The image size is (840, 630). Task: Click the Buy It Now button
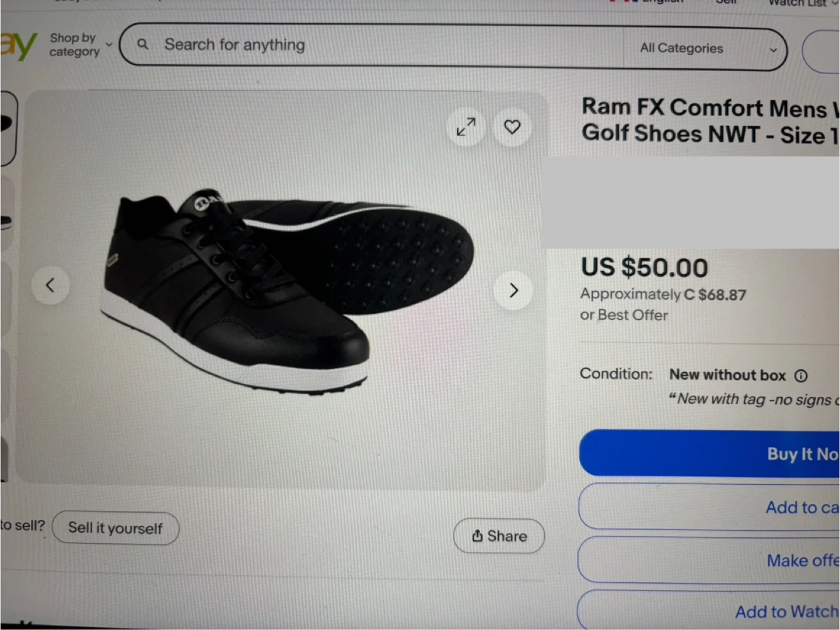[x=709, y=454]
